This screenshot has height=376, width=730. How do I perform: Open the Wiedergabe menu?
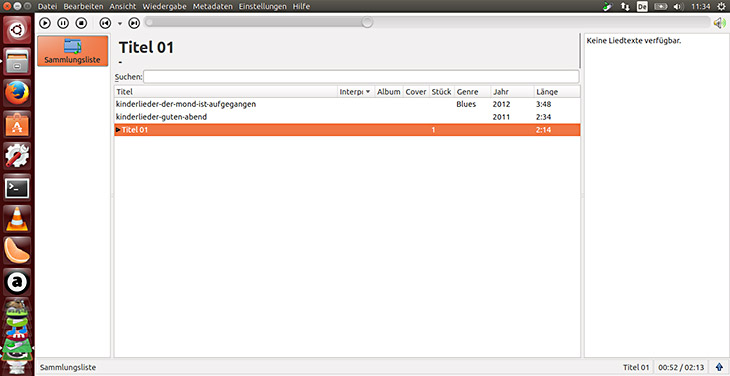coord(164,7)
